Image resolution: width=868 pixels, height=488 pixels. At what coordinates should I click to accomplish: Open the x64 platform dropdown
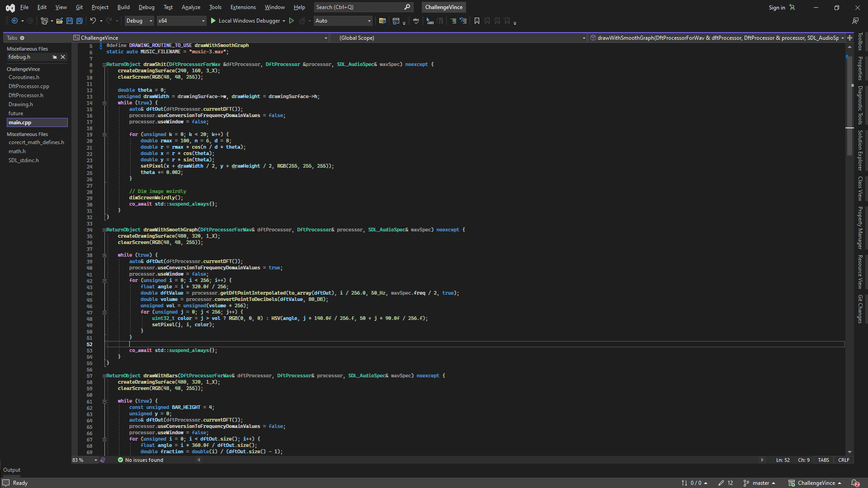(181, 21)
